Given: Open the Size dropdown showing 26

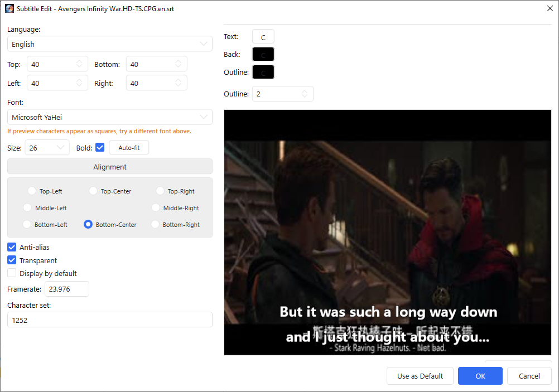Looking at the screenshot, I should (x=47, y=148).
